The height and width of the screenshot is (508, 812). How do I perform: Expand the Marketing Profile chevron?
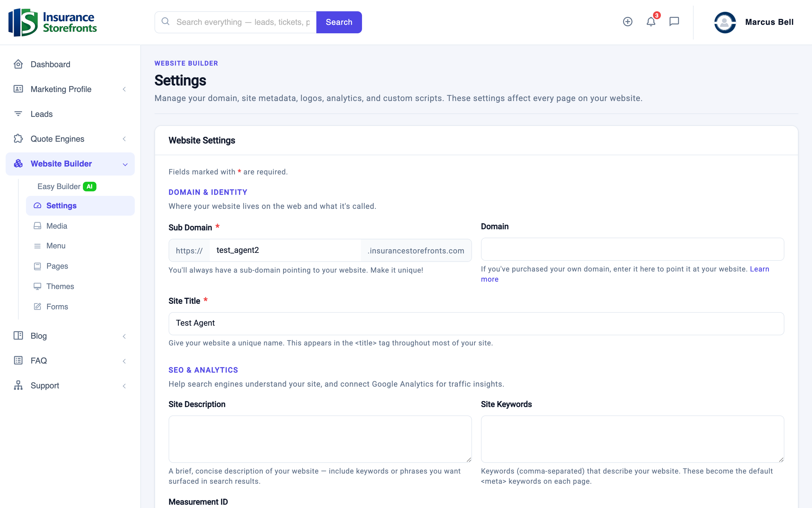click(124, 89)
